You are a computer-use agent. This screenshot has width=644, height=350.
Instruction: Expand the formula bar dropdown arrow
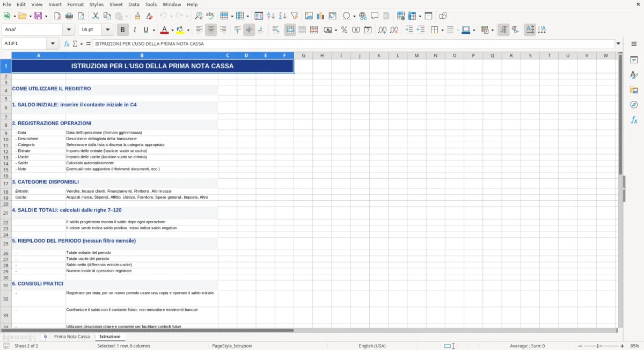pyautogui.click(x=618, y=43)
